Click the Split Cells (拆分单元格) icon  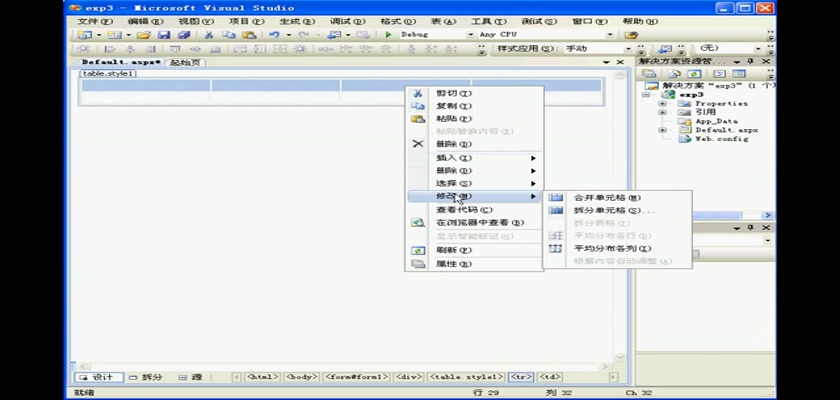click(x=556, y=211)
